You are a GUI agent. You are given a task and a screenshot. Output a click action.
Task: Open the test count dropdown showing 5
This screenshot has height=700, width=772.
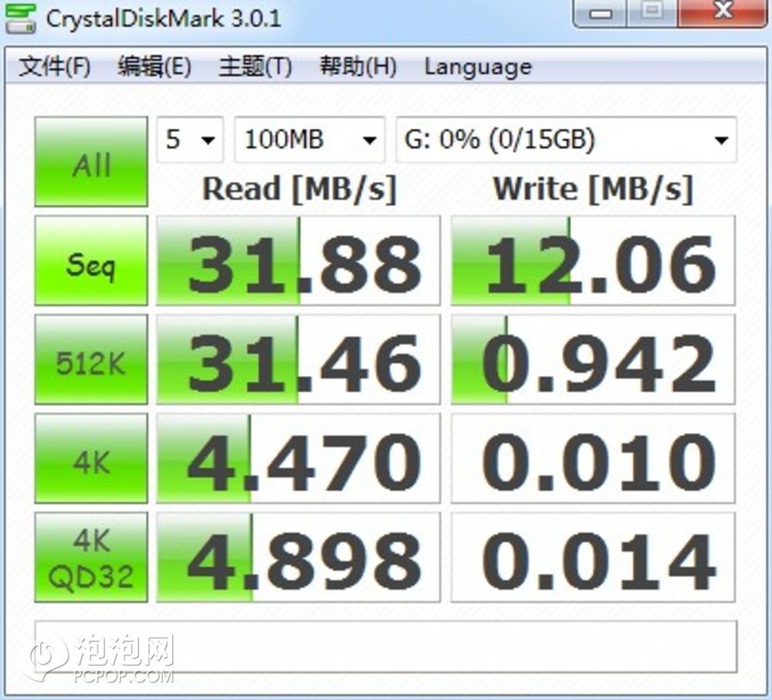190,140
